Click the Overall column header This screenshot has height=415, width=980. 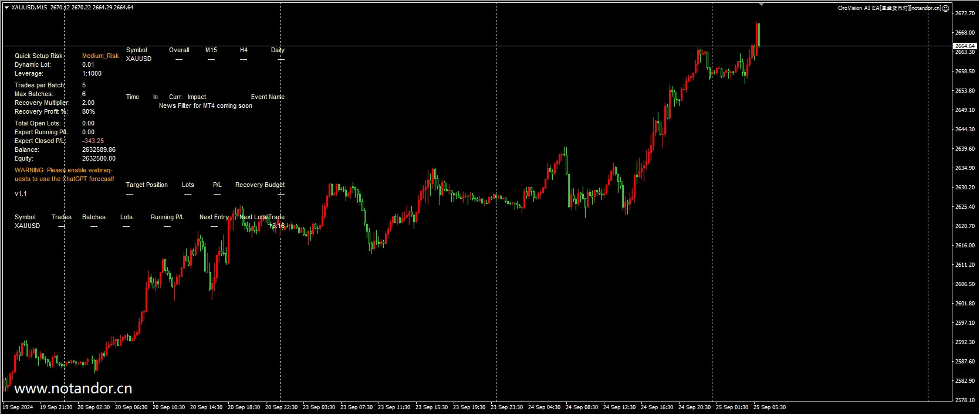[x=179, y=50]
